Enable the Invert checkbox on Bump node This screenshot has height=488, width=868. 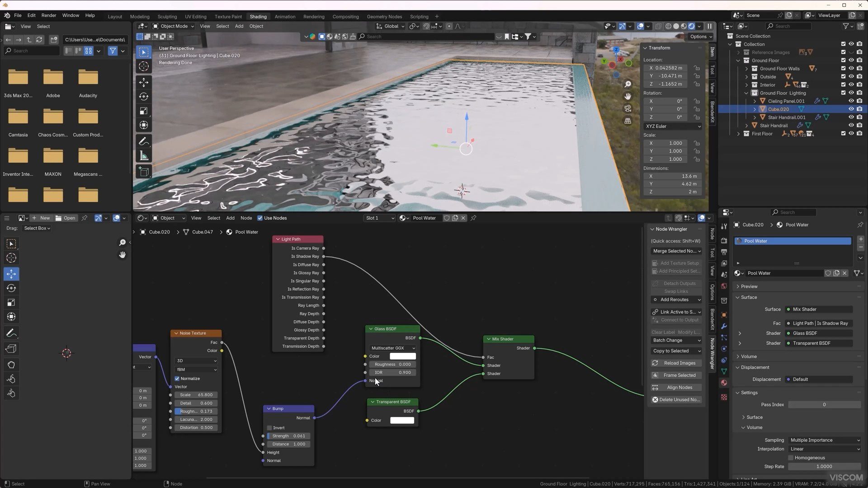[269, 427]
